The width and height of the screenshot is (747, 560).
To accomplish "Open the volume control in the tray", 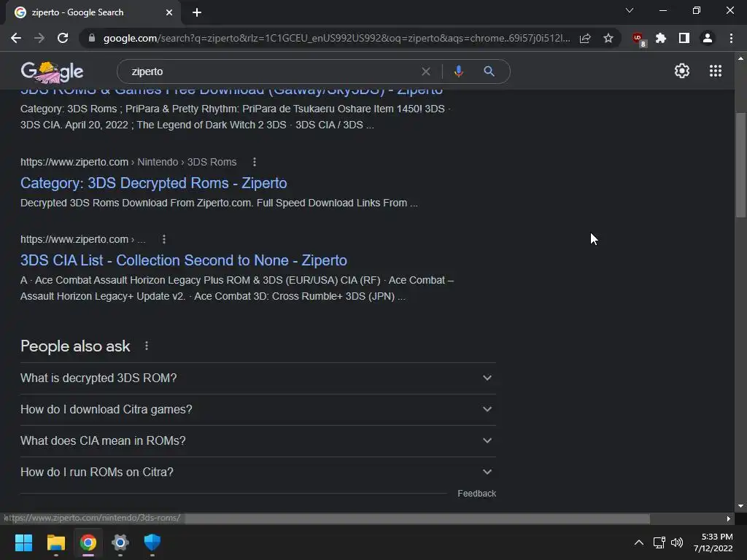I will 676,542.
